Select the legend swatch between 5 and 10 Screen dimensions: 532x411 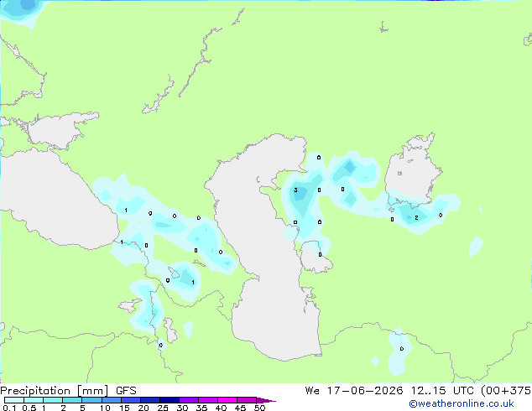pos(91,400)
